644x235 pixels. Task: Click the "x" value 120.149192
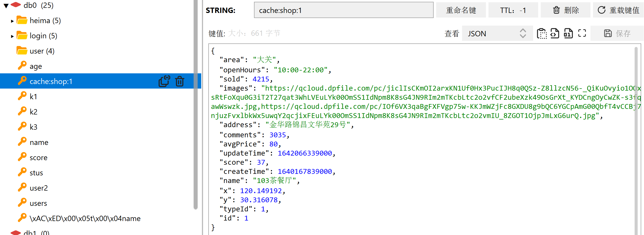click(x=261, y=191)
